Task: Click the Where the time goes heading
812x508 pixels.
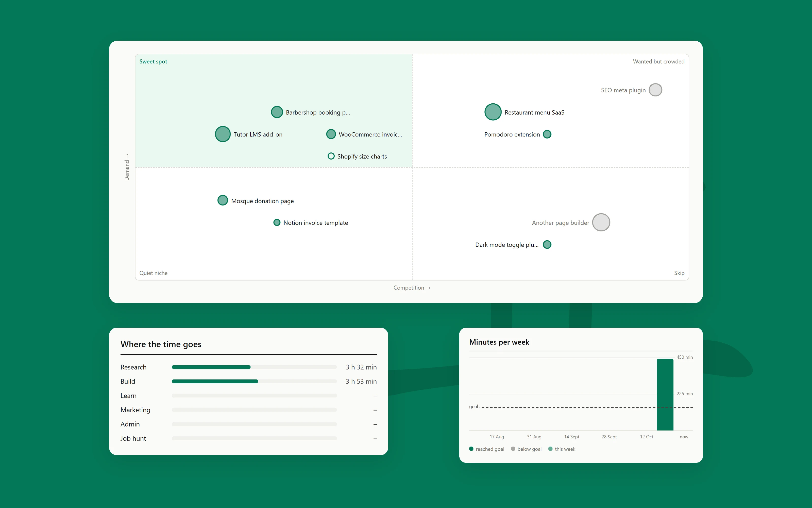Action: 161,344
